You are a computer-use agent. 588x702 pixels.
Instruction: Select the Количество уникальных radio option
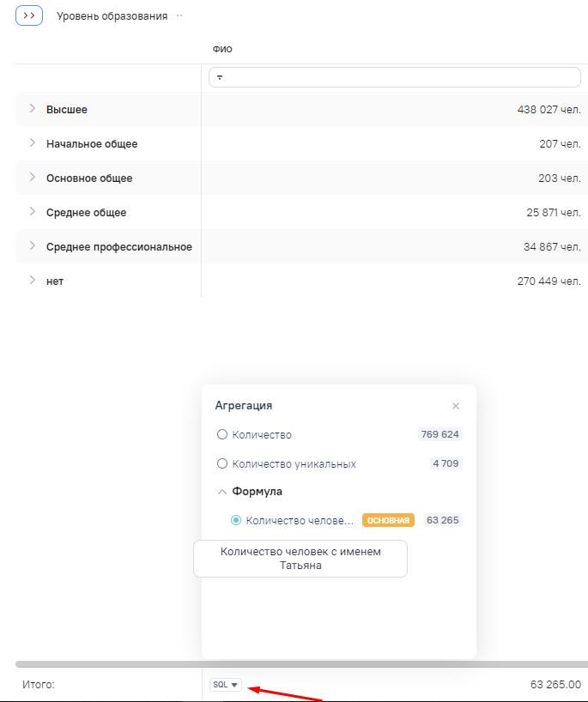(x=222, y=464)
